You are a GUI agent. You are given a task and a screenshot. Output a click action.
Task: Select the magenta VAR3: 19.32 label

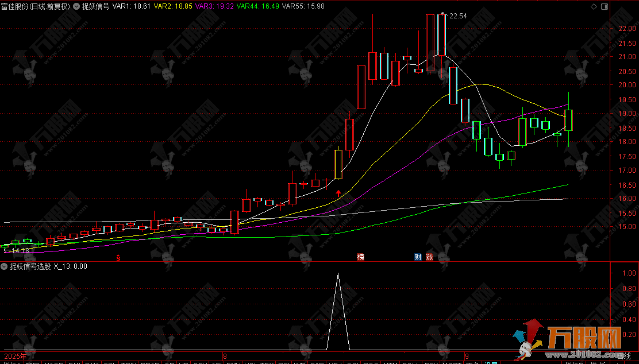(x=214, y=6)
